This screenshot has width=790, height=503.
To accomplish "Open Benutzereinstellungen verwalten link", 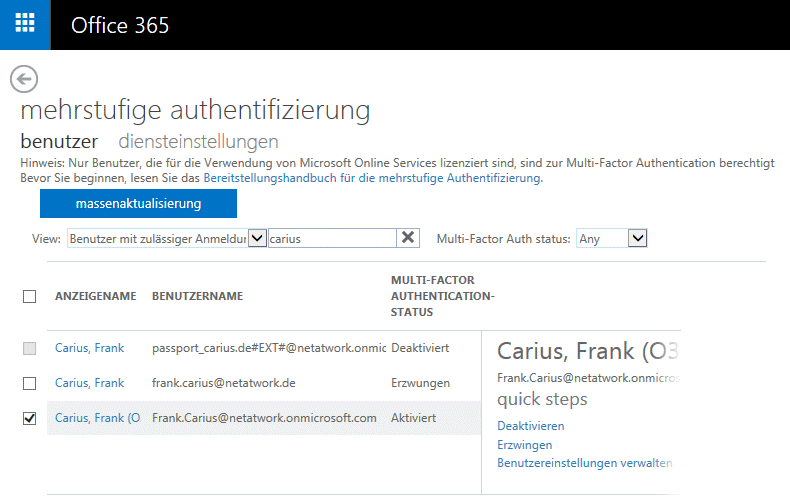I will click(x=584, y=463).
